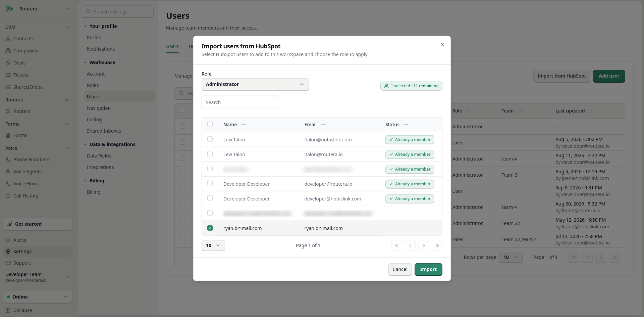
Task: Open the Voice Agents microphone icon
Action: [8, 172]
